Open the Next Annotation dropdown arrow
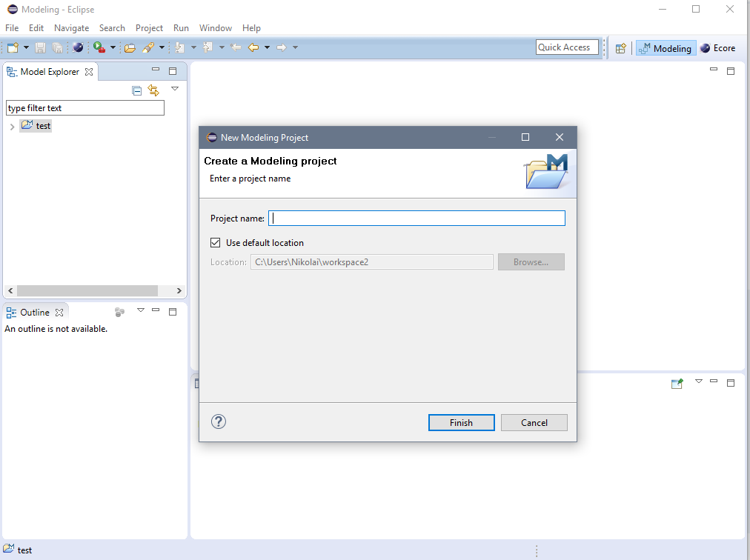The height and width of the screenshot is (560, 750). [193, 47]
